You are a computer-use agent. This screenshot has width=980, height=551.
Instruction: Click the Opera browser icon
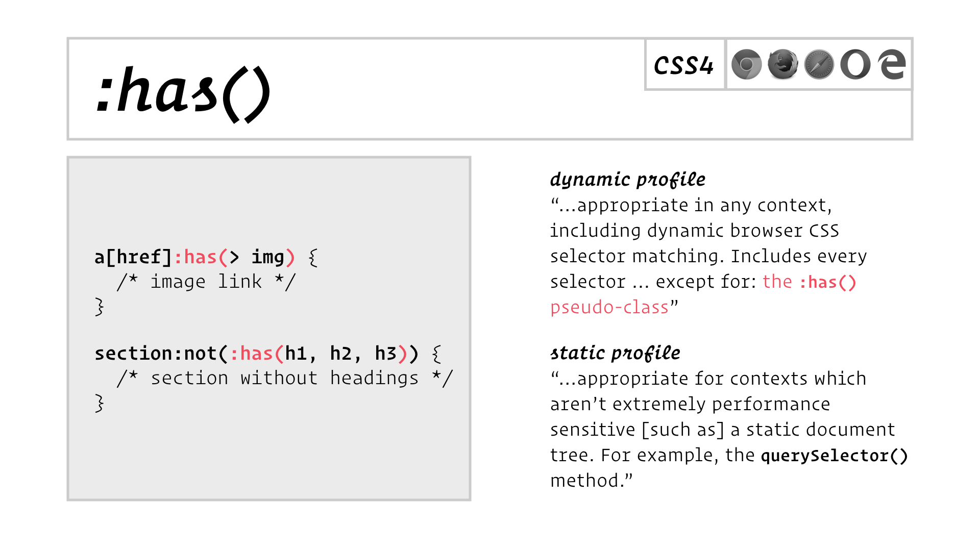(x=855, y=64)
